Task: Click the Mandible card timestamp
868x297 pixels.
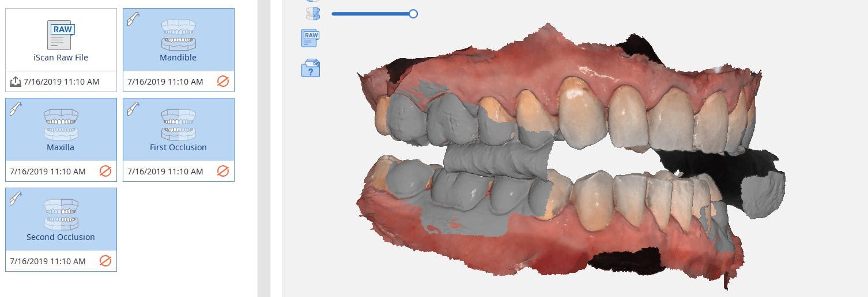Action: [x=165, y=82]
